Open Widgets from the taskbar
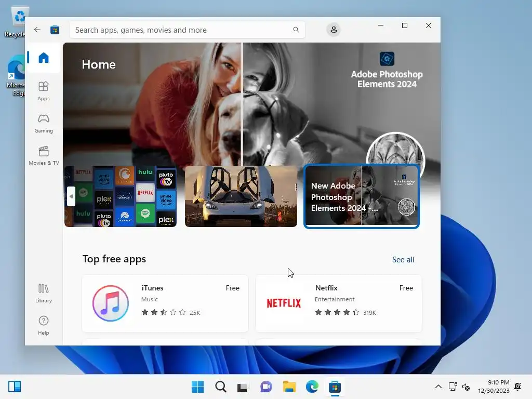The image size is (532, 399). pyautogui.click(x=14, y=387)
